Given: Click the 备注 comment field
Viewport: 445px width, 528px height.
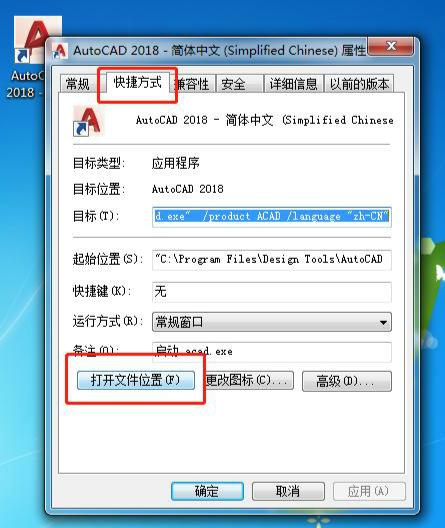Looking at the screenshot, I should click(x=272, y=352).
